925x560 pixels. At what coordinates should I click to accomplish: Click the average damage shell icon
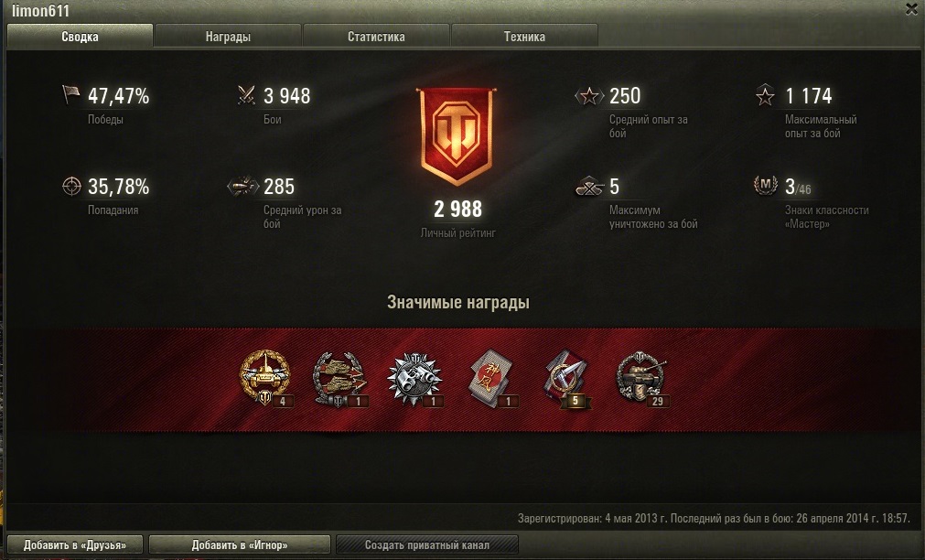click(243, 186)
